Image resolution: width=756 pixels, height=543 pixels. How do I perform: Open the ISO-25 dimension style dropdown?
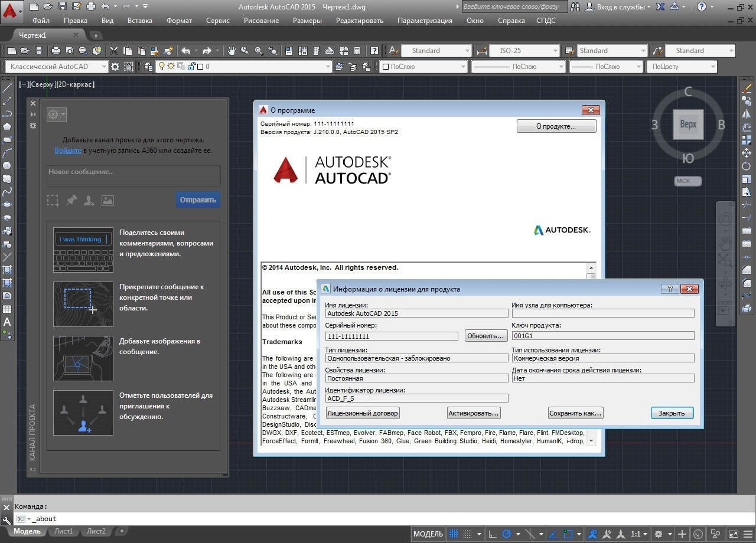click(x=555, y=51)
